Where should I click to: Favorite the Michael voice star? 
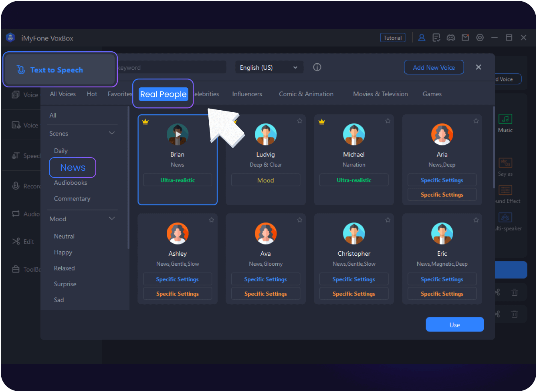[388, 121]
